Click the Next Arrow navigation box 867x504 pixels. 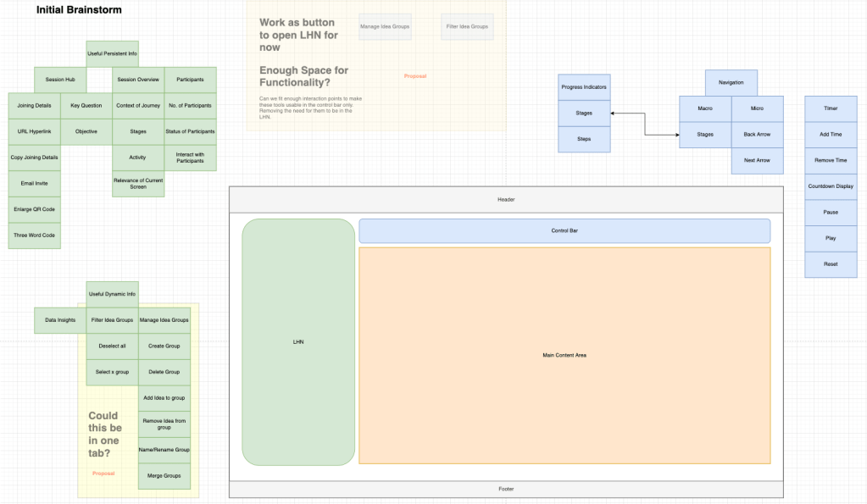tap(757, 160)
